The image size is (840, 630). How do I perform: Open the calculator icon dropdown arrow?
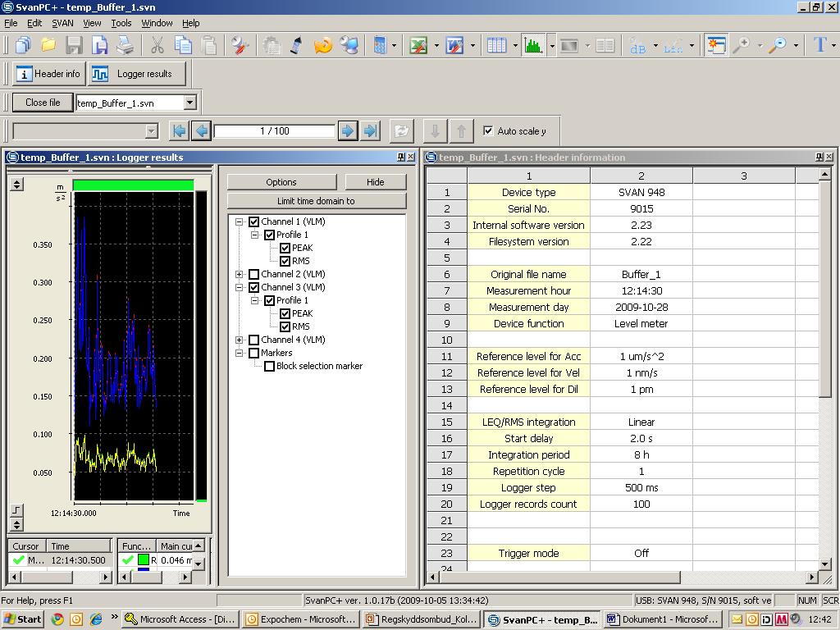[395, 46]
